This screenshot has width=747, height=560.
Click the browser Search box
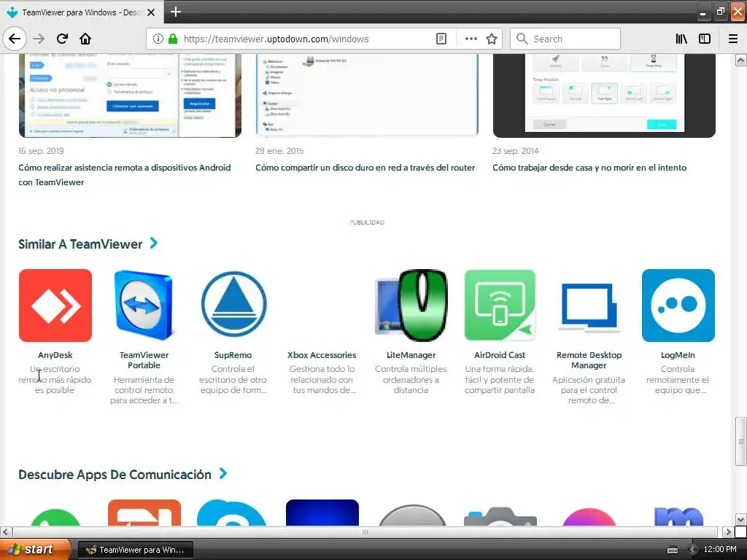(x=565, y=39)
